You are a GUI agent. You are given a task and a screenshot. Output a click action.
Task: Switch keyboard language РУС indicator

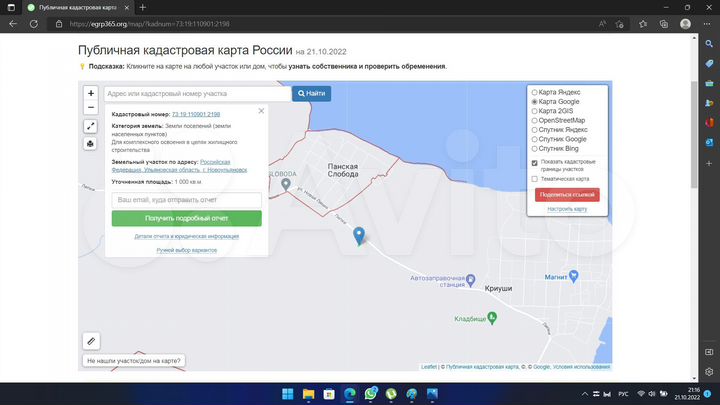(623, 394)
